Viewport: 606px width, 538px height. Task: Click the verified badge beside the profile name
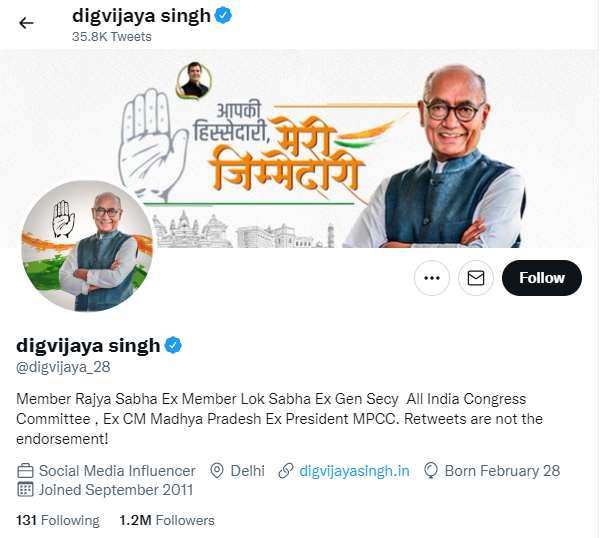173,345
